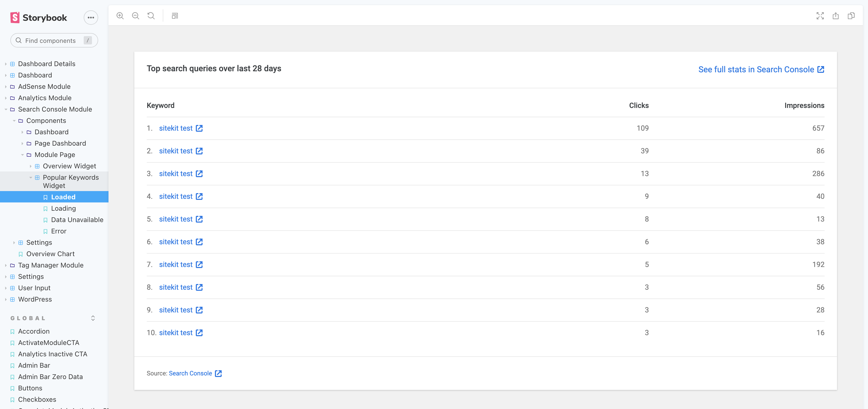Select the Overview Chart story
The width and height of the screenshot is (868, 409).
[50, 254]
